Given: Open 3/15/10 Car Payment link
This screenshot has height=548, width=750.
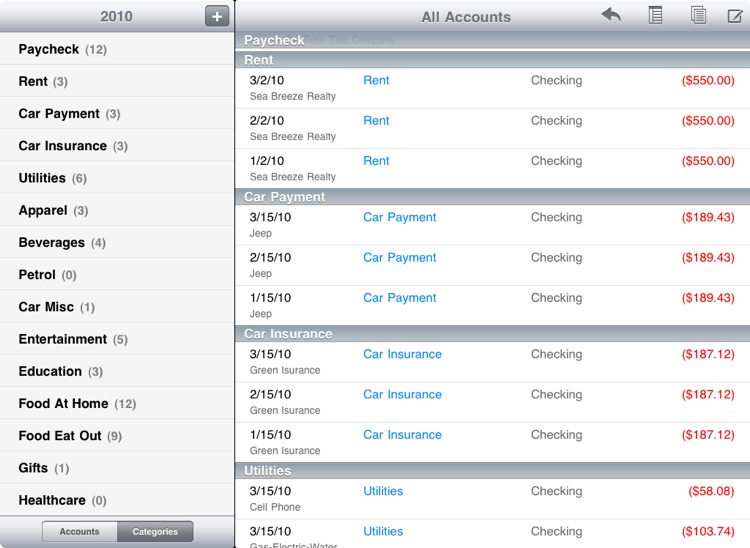Looking at the screenshot, I should tap(399, 217).
